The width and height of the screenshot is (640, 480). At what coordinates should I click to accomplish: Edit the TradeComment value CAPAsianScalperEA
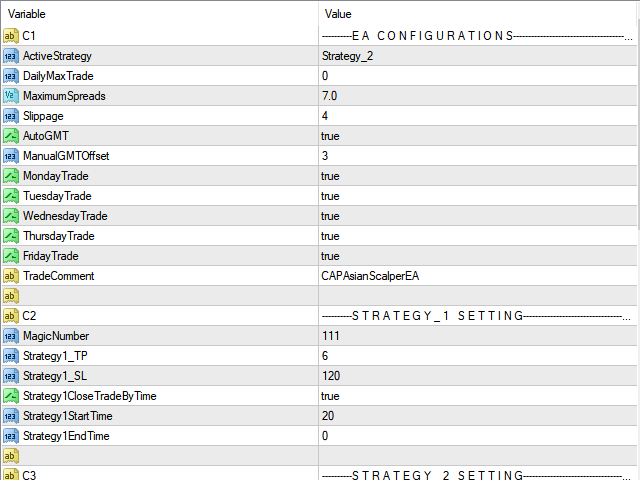pos(478,276)
